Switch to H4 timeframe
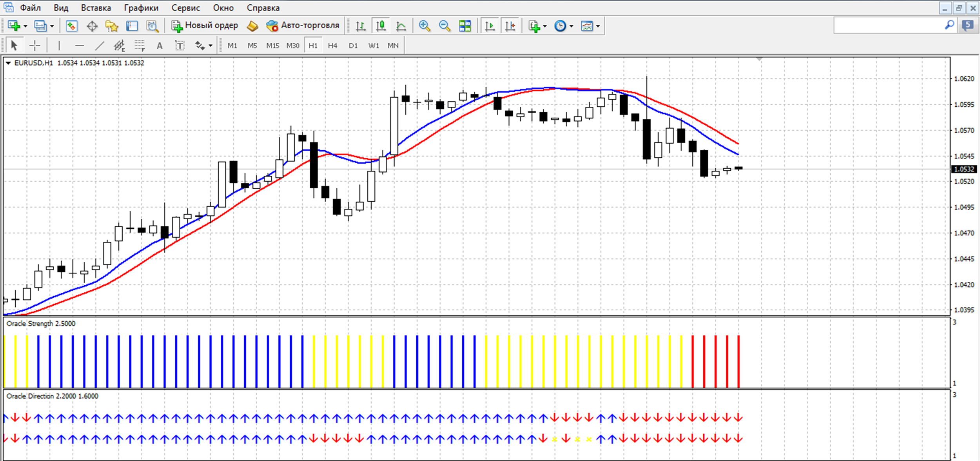Screen dimensions: 980x461 333,46
